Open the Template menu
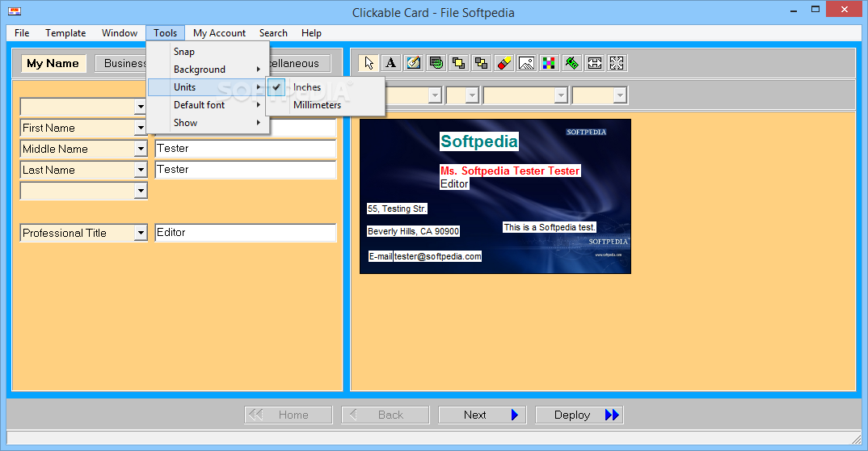Image resolution: width=868 pixels, height=451 pixels. click(65, 32)
